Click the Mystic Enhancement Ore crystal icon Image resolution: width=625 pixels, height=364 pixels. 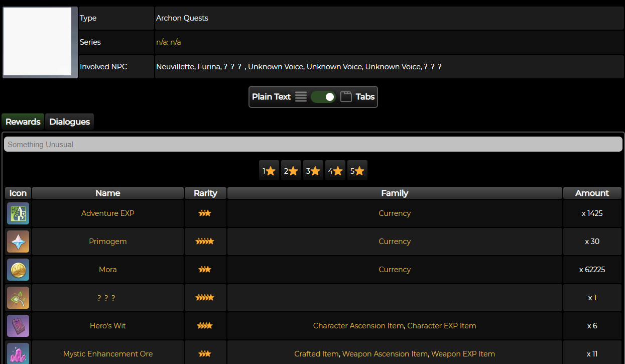pos(18,353)
